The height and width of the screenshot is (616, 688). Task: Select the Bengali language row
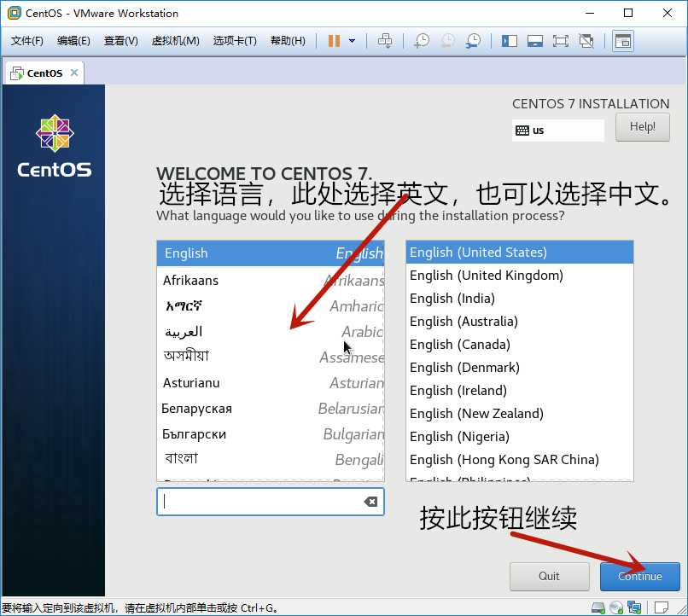(271, 459)
